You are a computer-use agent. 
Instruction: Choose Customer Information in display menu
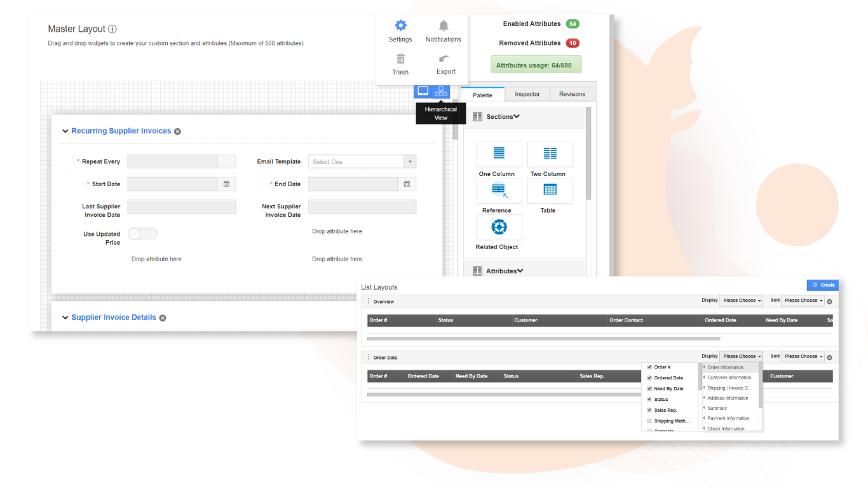pos(729,377)
